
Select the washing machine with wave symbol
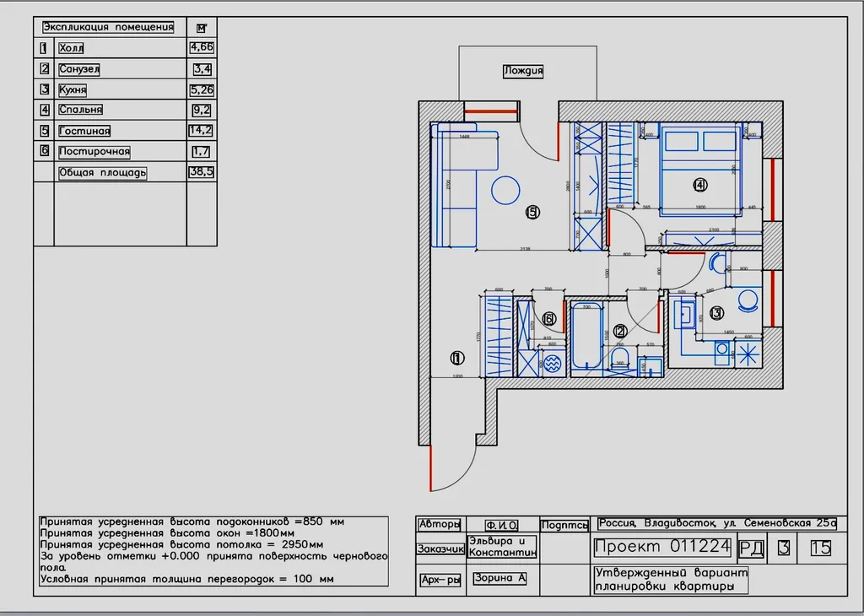(551, 365)
